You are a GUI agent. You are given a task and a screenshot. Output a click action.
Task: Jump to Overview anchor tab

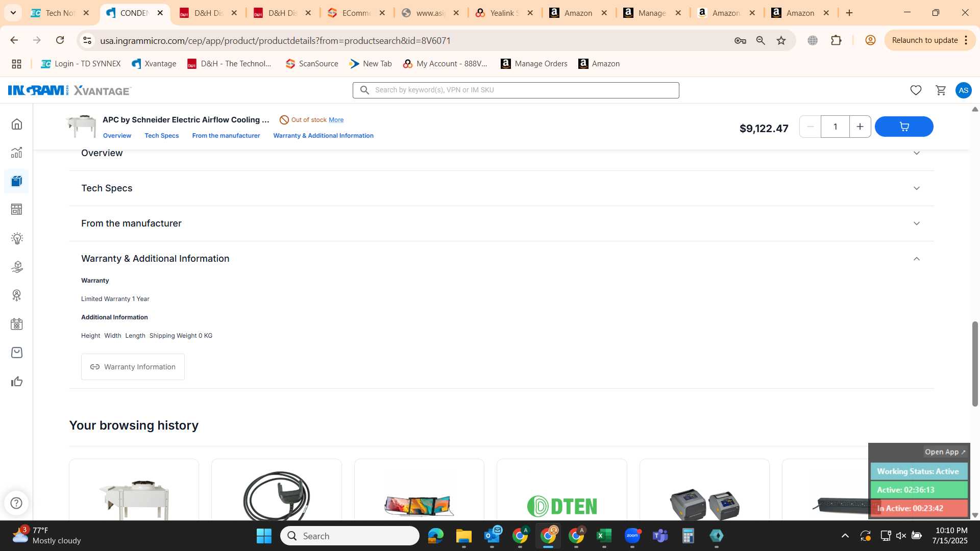coord(117,136)
